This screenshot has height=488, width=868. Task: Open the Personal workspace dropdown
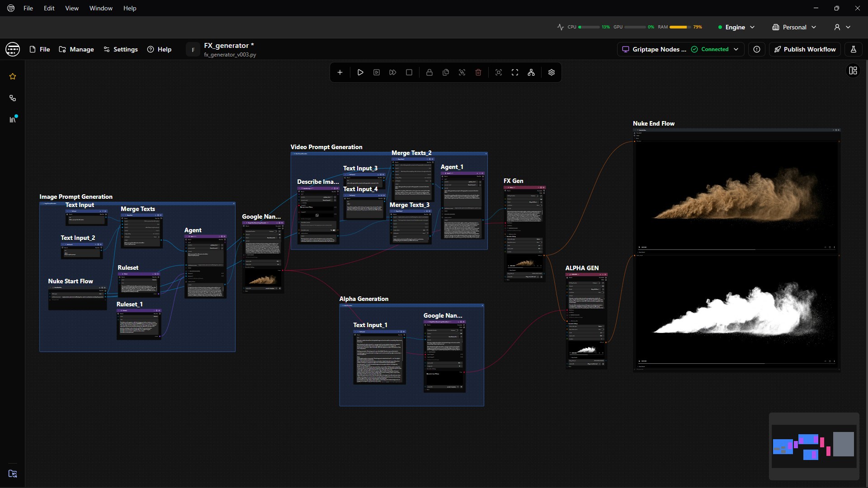tap(794, 27)
